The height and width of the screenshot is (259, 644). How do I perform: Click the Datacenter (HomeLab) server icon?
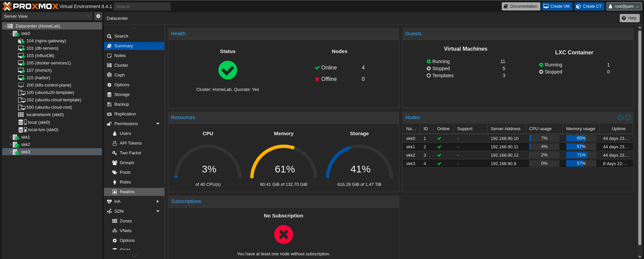click(x=10, y=26)
